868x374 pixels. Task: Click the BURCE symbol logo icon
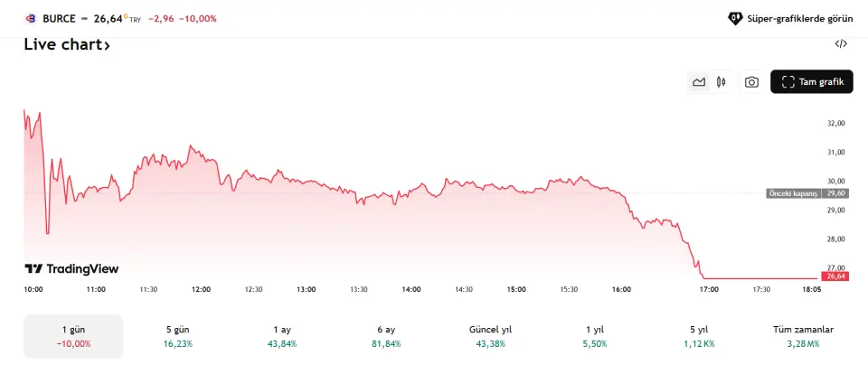click(30, 18)
